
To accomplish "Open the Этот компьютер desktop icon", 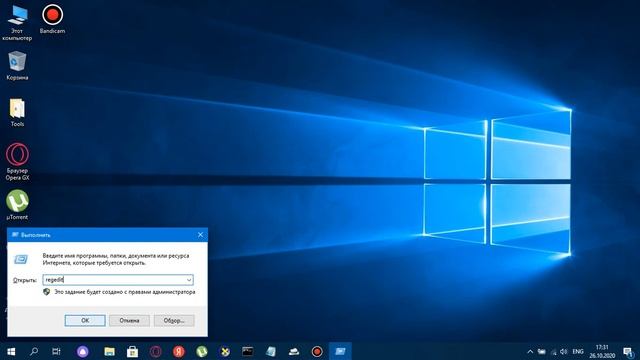I will (17, 22).
